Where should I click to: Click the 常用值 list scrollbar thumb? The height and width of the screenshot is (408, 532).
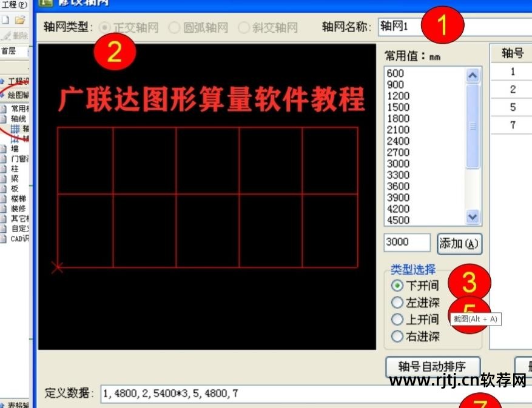[x=473, y=126]
